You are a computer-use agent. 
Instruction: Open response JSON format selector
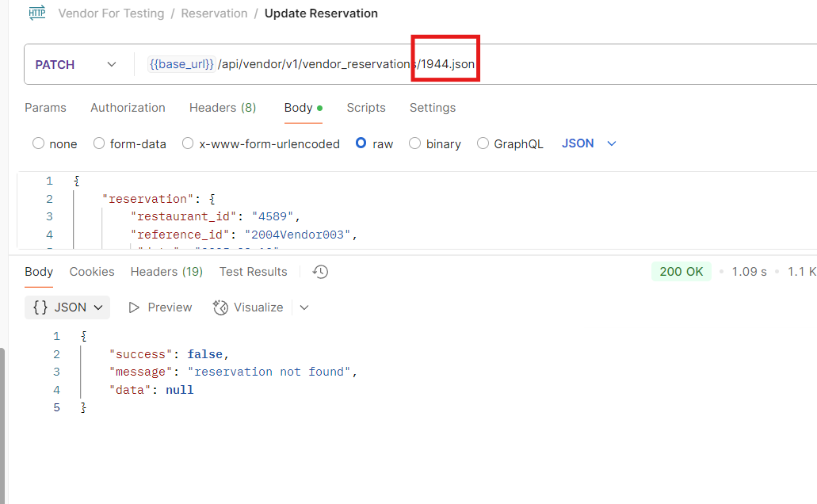[x=67, y=307]
